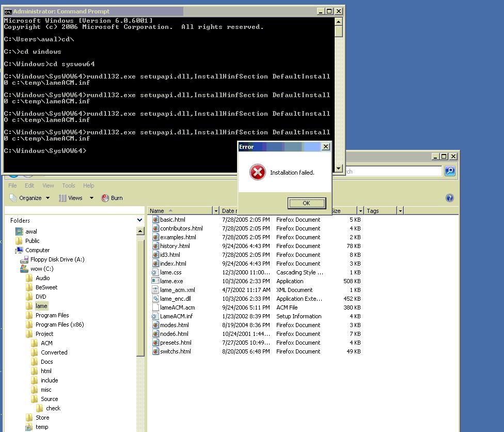
Task: Open the File menu in Explorer
Action: 12,186
